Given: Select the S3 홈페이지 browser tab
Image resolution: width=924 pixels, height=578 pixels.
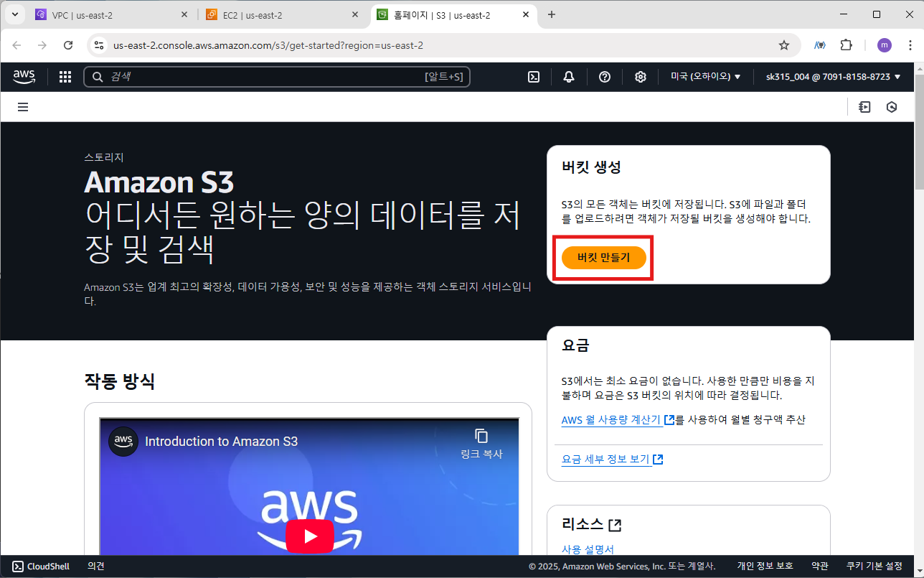Looking at the screenshot, I should coord(454,15).
